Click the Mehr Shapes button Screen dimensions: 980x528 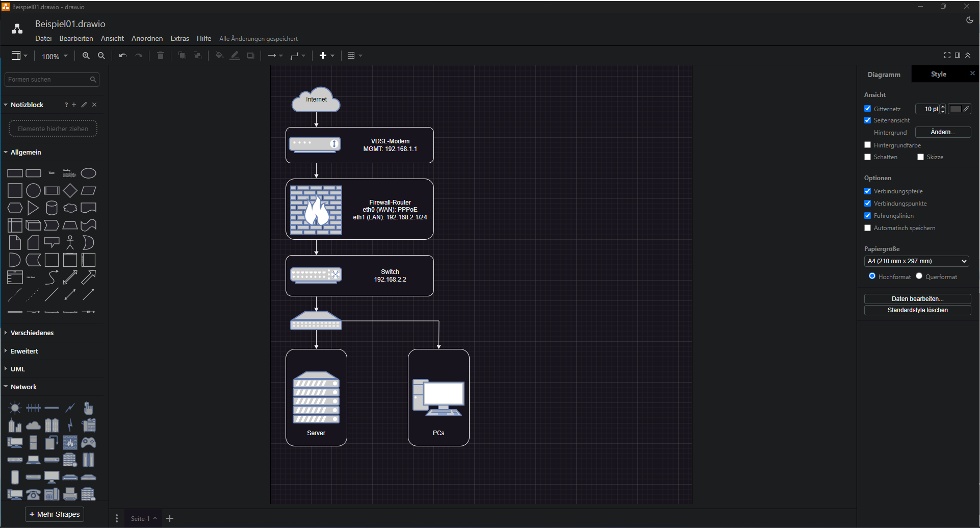pyautogui.click(x=55, y=514)
